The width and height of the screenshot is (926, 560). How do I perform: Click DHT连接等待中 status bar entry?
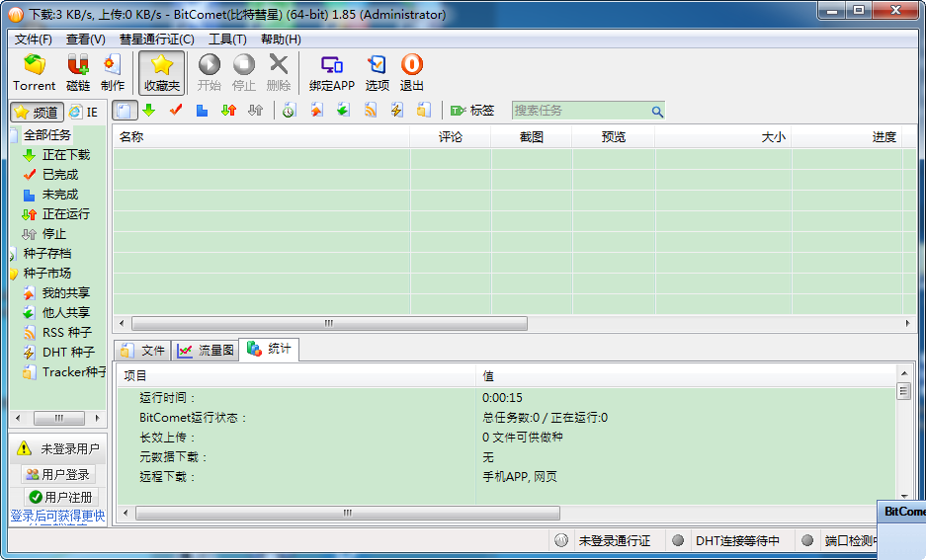point(737,541)
